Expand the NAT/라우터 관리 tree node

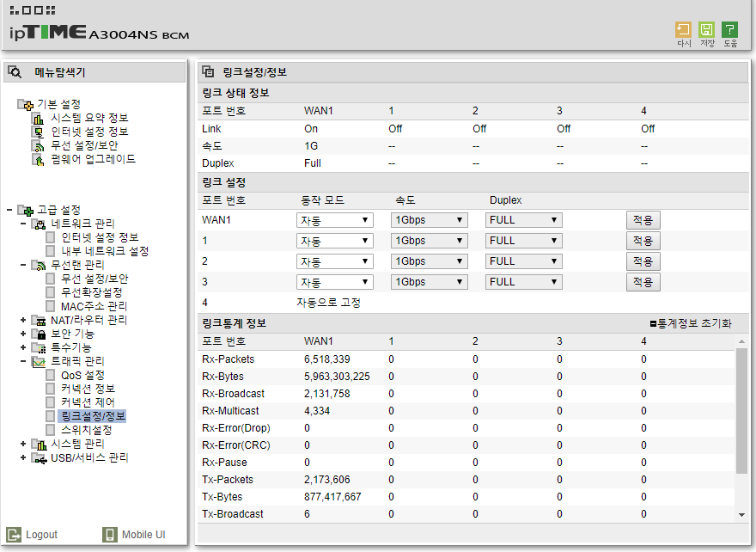[x=22, y=320]
